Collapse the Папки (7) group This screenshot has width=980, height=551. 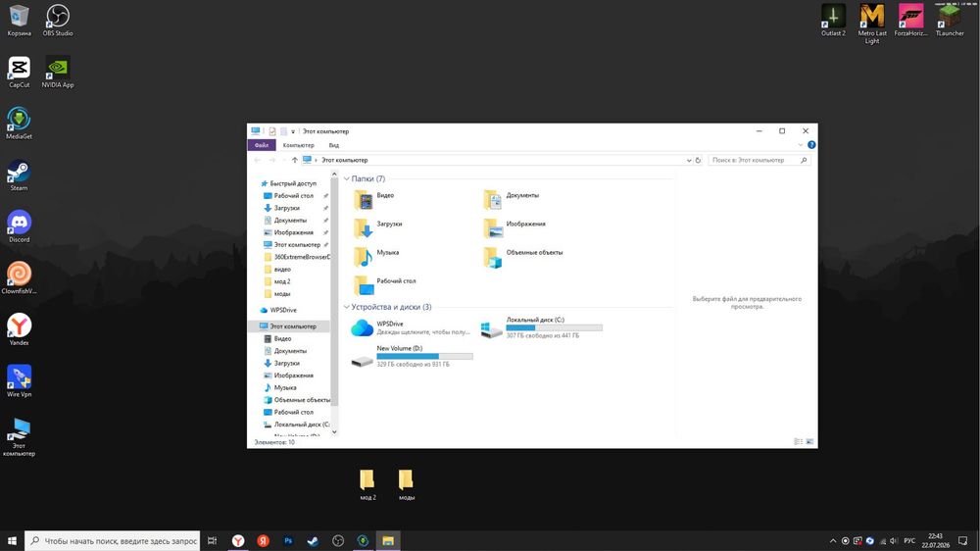tap(347, 178)
